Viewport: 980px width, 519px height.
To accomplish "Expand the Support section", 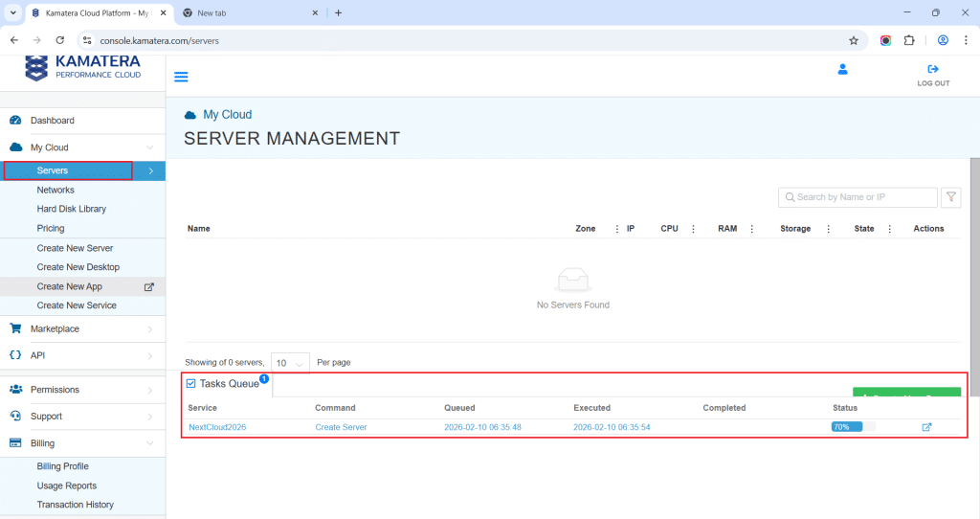I will tap(150, 417).
